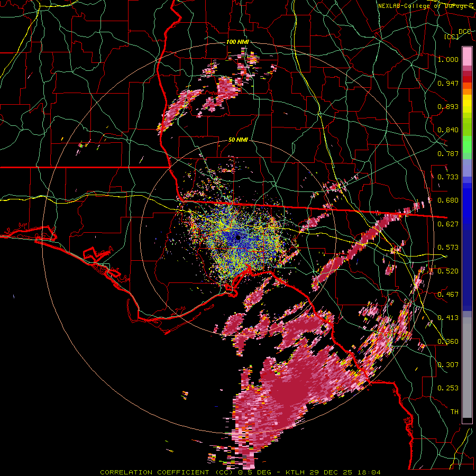The width and height of the screenshot is (476, 476).
Task: Click the 100 NMI range ring label
Action: coord(237,42)
